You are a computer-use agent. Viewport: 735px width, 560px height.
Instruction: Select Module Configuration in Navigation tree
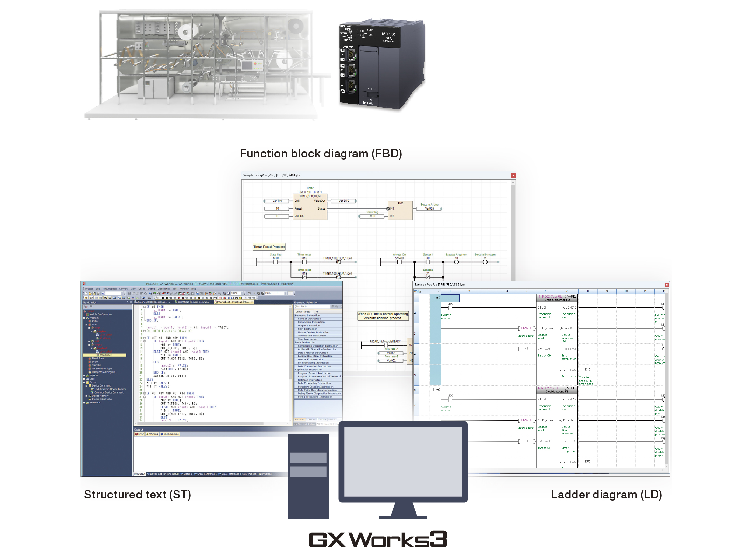[100, 314]
